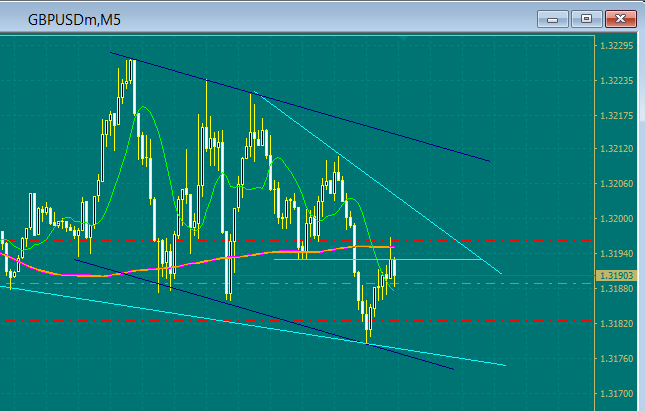Click the current price label 1.31903

pyautogui.click(x=616, y=276)
